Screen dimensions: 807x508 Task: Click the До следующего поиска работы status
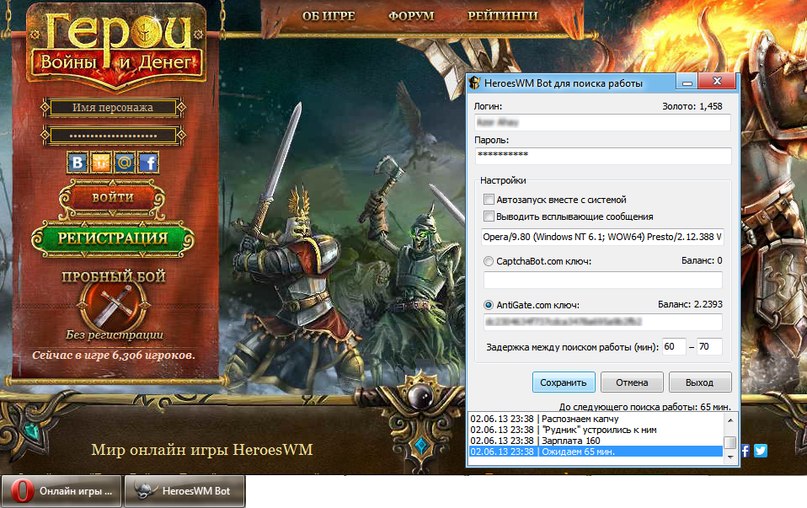click(645, 407)
